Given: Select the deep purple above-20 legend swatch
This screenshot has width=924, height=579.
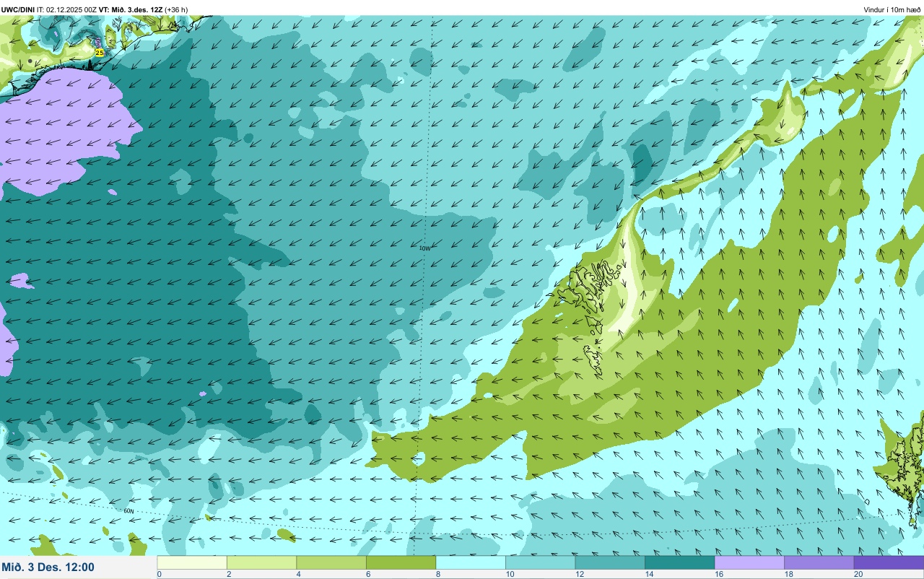Looking at the screenshot, I should pos(889,562).
